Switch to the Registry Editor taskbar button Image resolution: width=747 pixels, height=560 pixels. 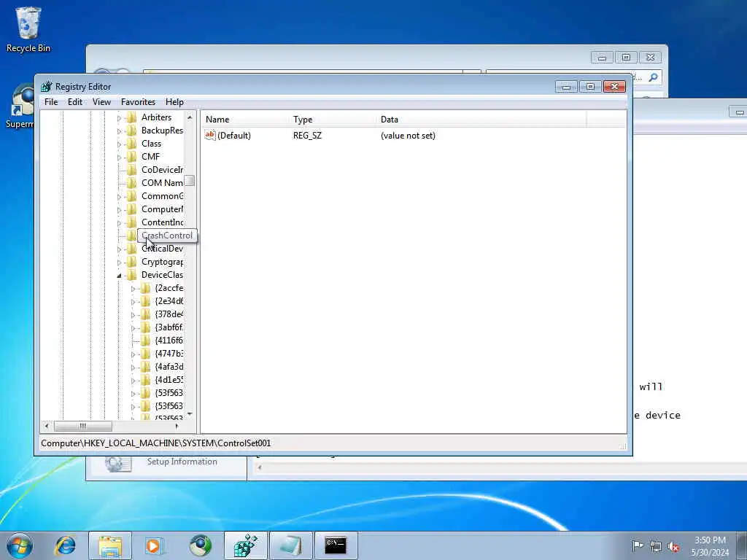(245, 545)
